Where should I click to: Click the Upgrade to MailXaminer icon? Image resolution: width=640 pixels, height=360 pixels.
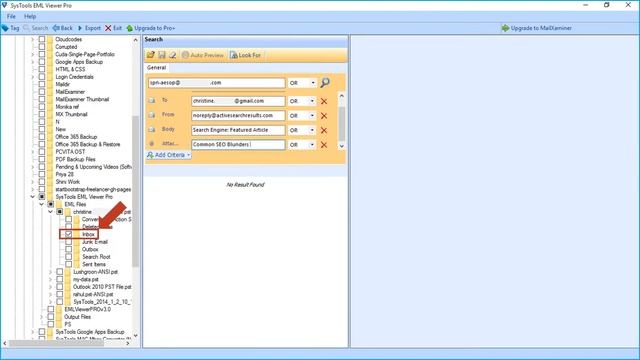pyautogui.click(x=505, y=28)
